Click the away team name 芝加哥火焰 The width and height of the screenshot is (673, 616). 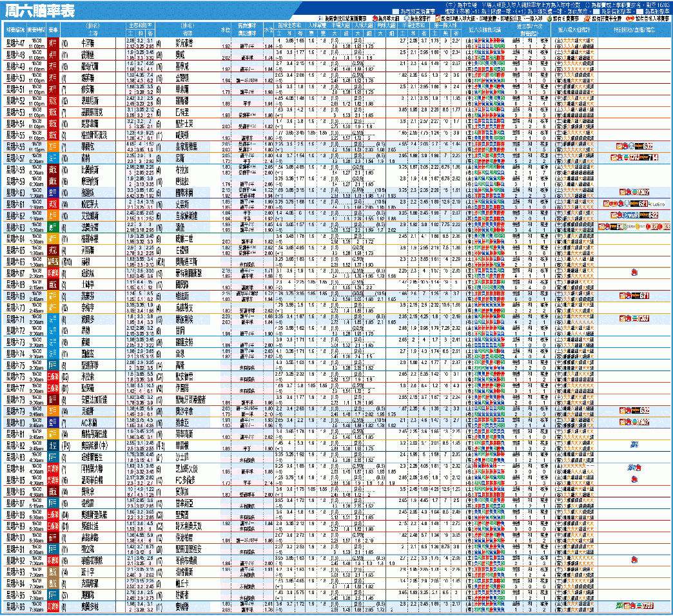[x=186, y=468]
